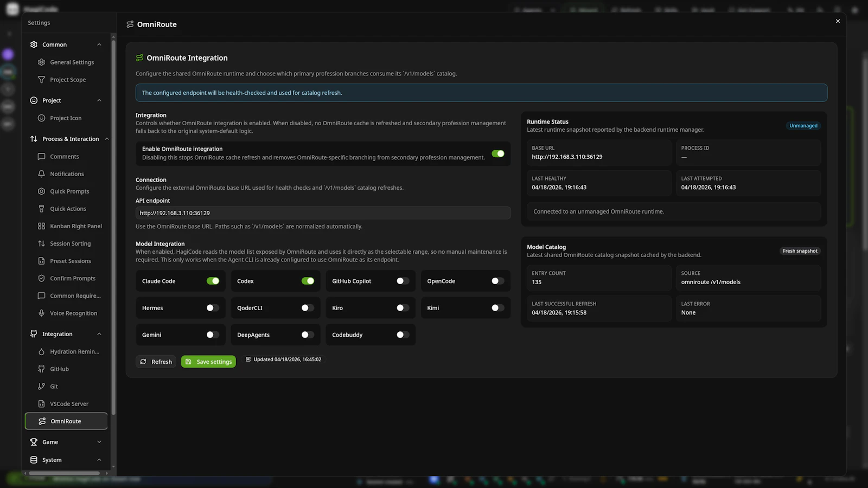This screenshot has width=868, height=488.
Task: Select the Git branch icon
Action: point(41,386)
